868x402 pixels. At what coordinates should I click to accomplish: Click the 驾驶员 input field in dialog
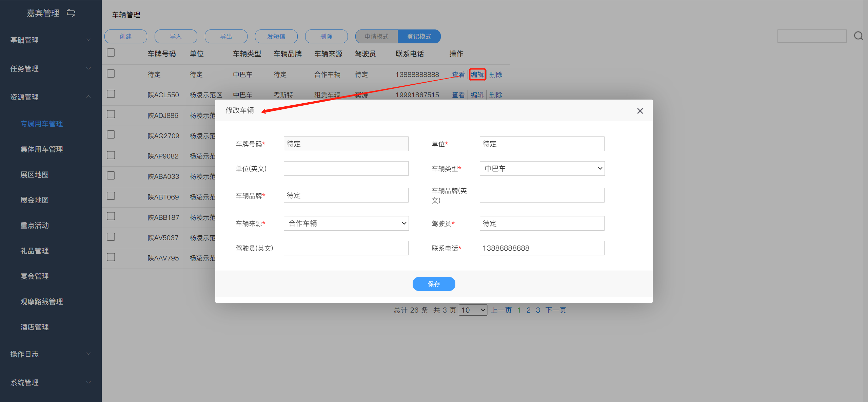[x=542, y=223]
